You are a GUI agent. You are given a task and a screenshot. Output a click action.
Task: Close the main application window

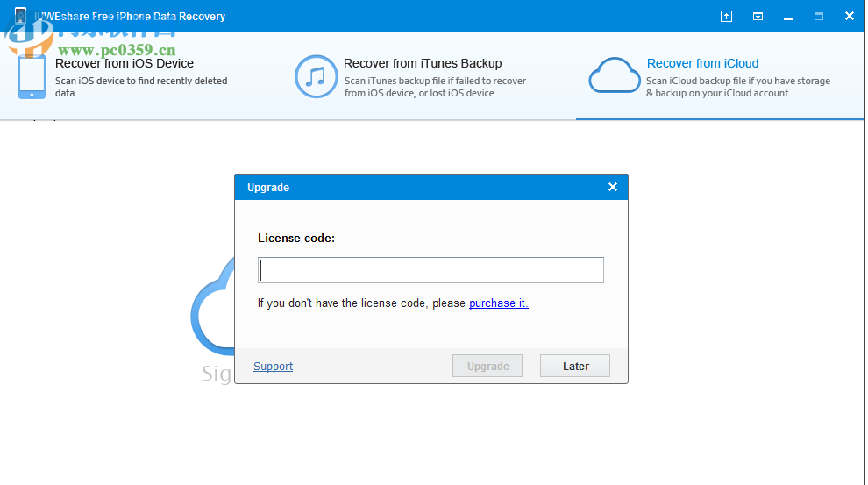[850, 16]
